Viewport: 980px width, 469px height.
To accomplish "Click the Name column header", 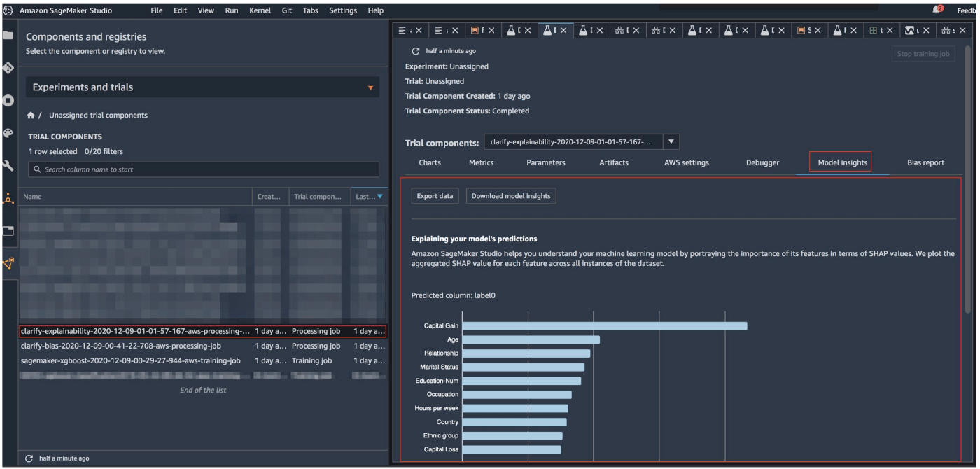I will click(x=136, y=197).
